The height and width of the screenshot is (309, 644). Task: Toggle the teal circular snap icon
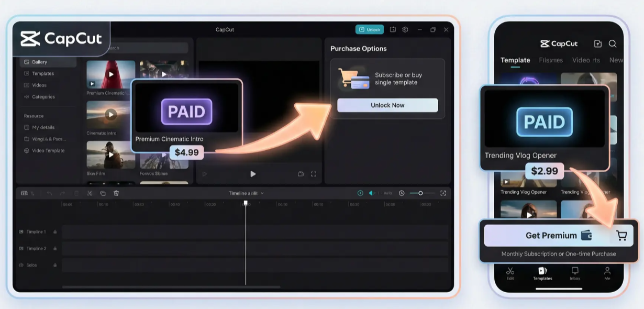coord(360,193)
